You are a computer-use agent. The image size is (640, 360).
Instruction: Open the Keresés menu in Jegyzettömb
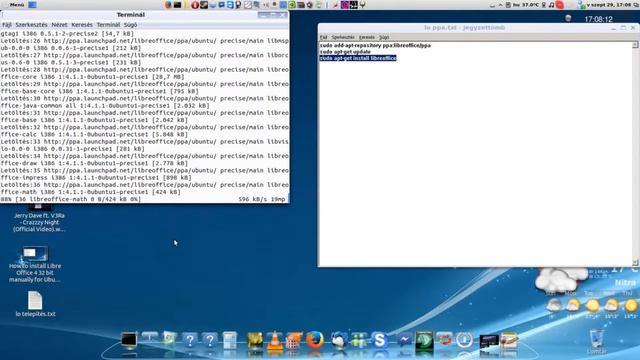click(x=367, y=37)
